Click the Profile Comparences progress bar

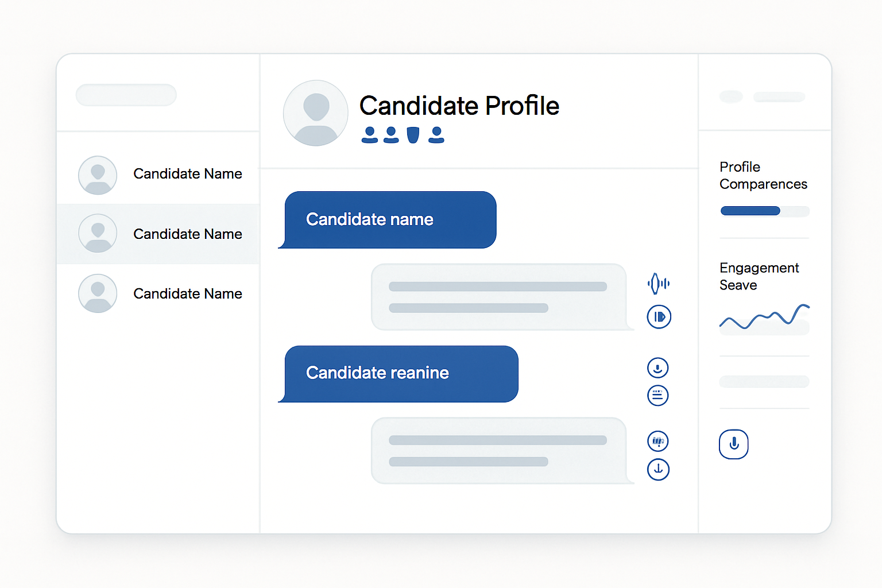coord(765,211)
